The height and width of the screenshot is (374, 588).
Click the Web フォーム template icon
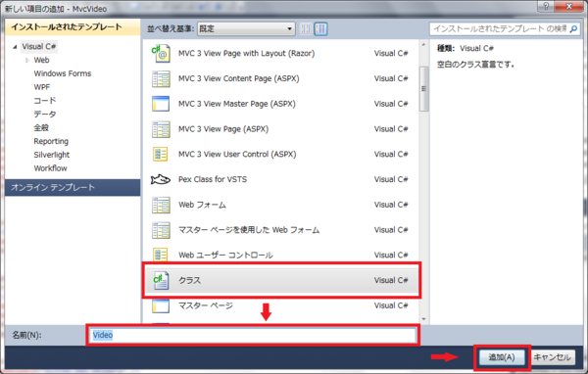161,205
